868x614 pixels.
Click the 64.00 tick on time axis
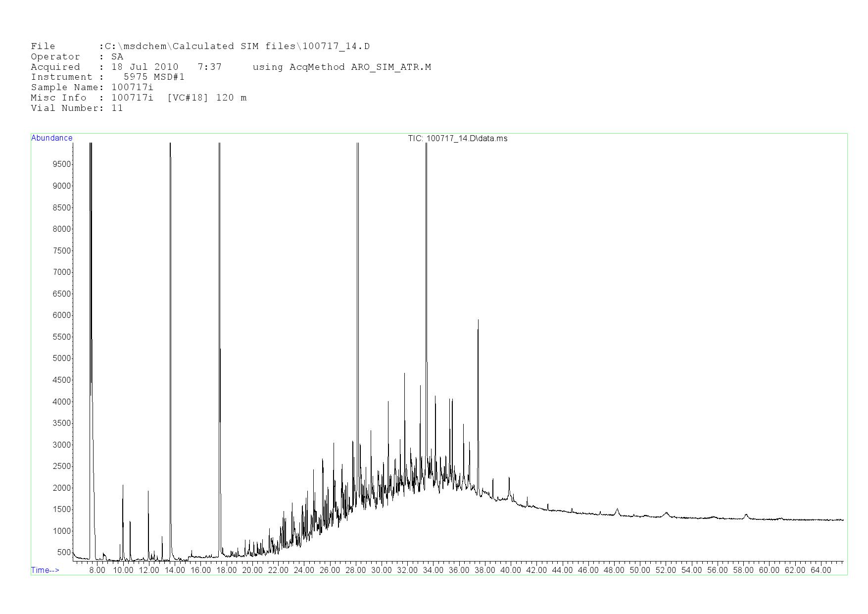[820, 570]
